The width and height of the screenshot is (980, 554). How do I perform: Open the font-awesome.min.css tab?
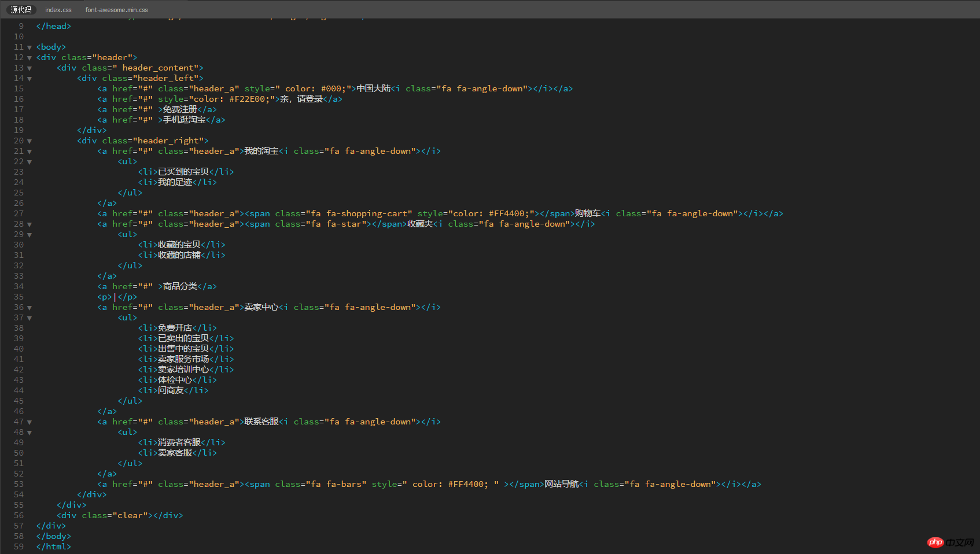tap(117, 10)
